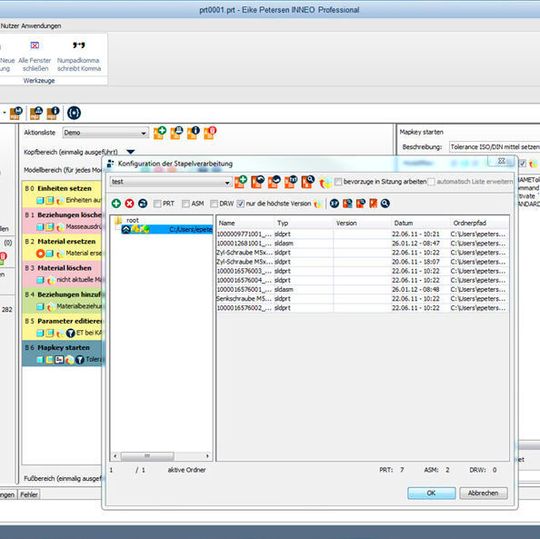The image size is (540, 539).
Task: Click Beschreibung field in Mapkey starten panel
Action: point(495,147)
